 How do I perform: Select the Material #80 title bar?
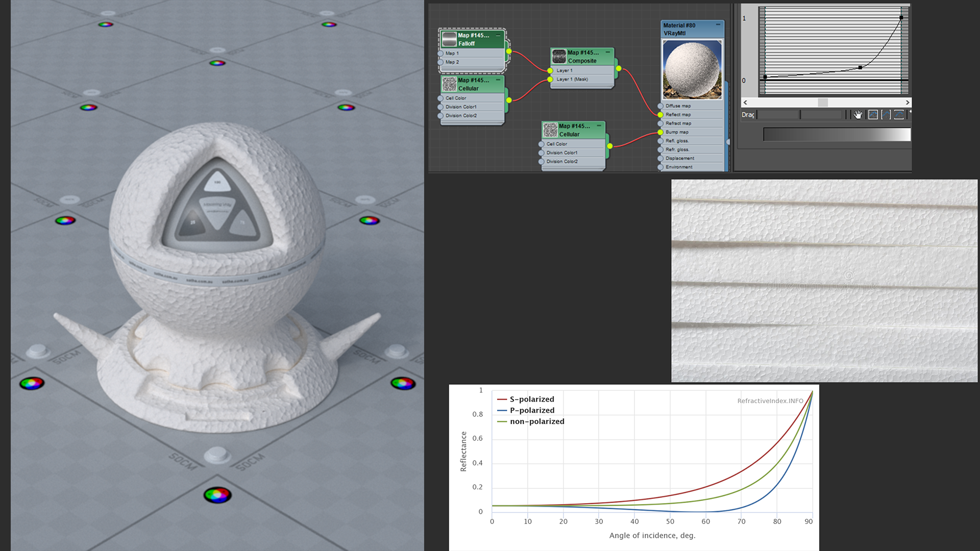[x=693, y=29]
